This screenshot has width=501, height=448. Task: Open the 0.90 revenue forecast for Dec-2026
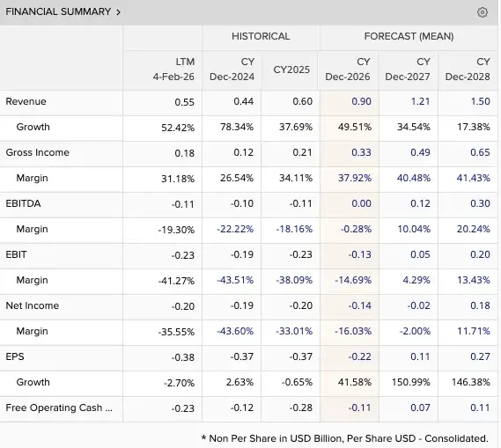361,101
